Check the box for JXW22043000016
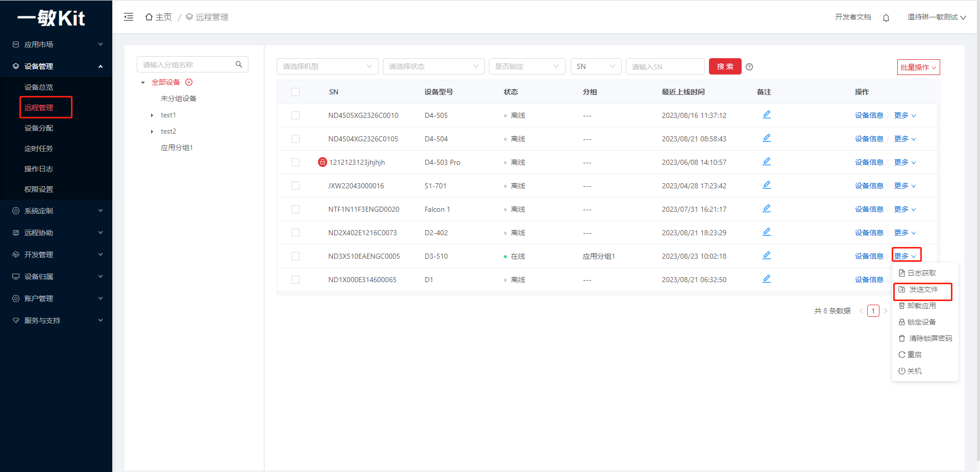The width and height of the screenshot is (980, 472). coord(296,186)
